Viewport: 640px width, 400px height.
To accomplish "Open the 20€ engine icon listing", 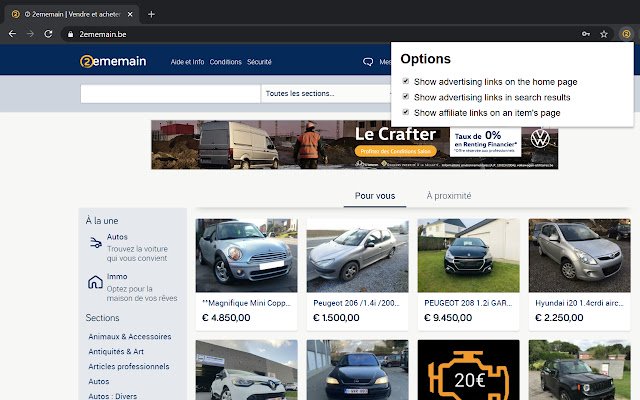I will [469, 370].
